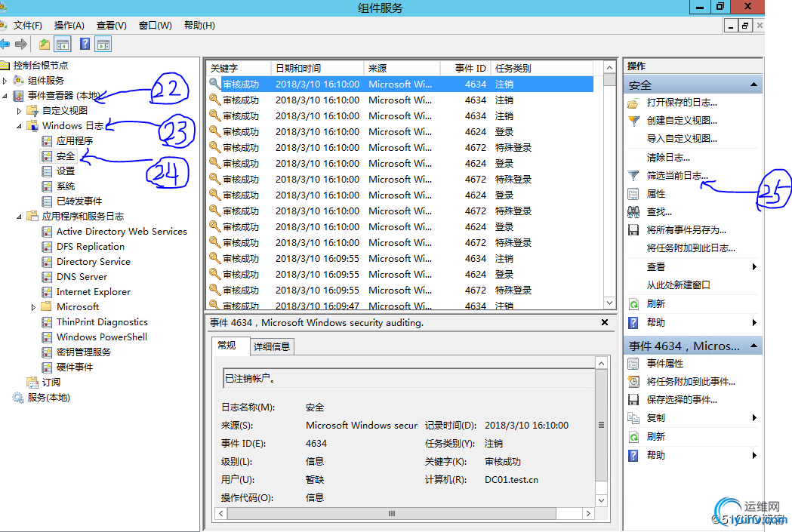Select the 已转发事件 log in the tree
792x532 pixels.
[x=79, y=201]
